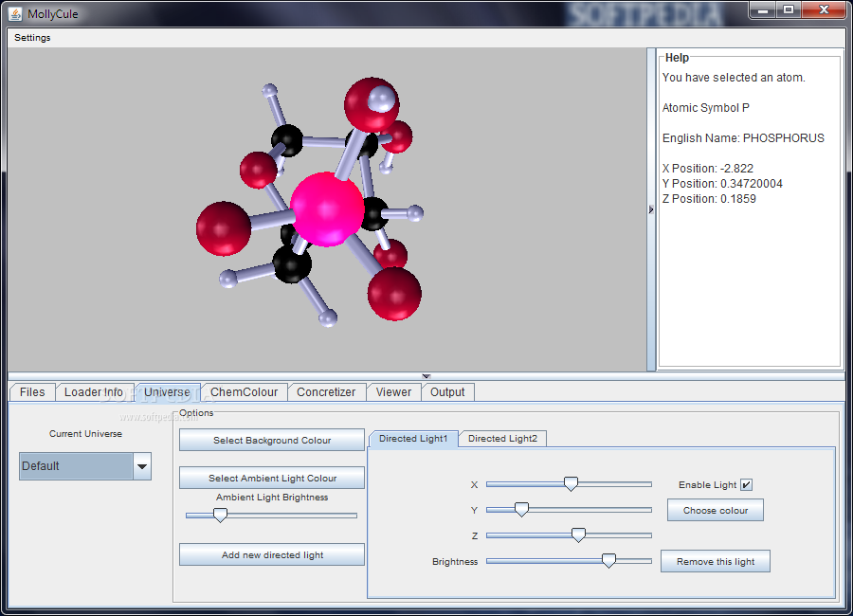Click Remove this light button
The width and height of the screenshot is (853, 616).
[x=716, y=561]
